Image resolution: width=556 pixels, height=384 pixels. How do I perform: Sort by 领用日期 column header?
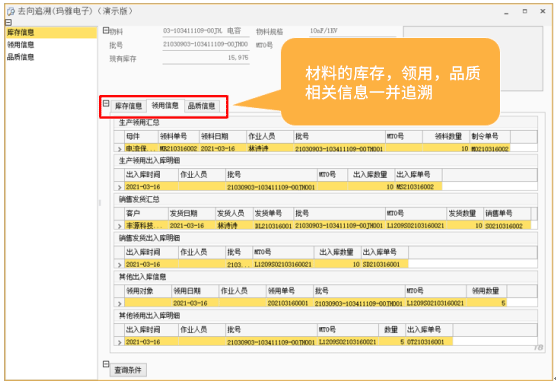[x=195, y=291]
